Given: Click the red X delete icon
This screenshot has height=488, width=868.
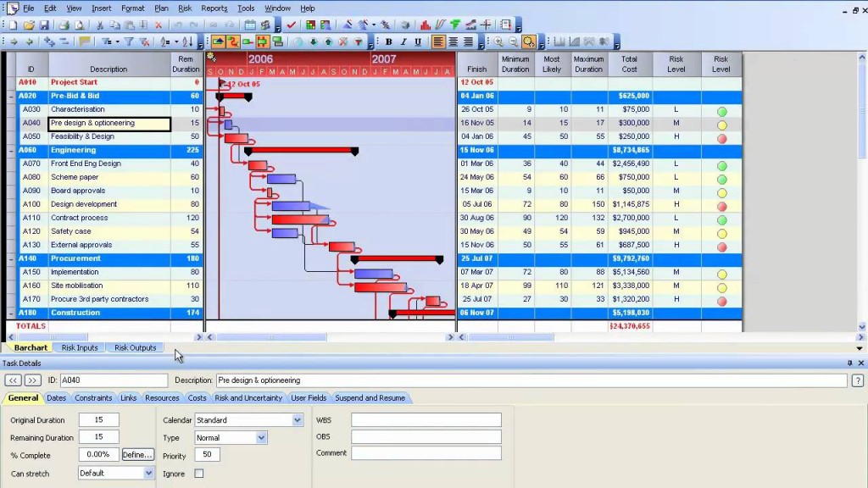Looking at the screenshot, I should pyautogui.click(x=159, y=25).
